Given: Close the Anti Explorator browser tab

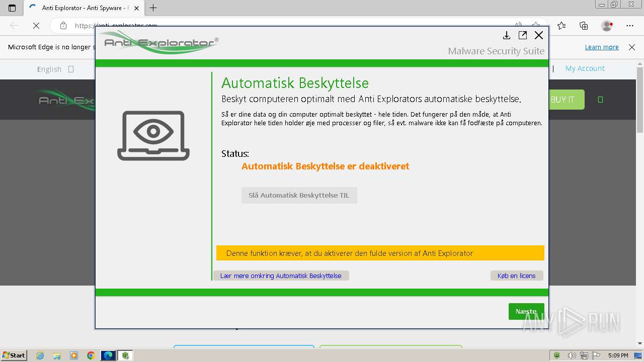Looking at the screenshot, I should tap(136, 8).
